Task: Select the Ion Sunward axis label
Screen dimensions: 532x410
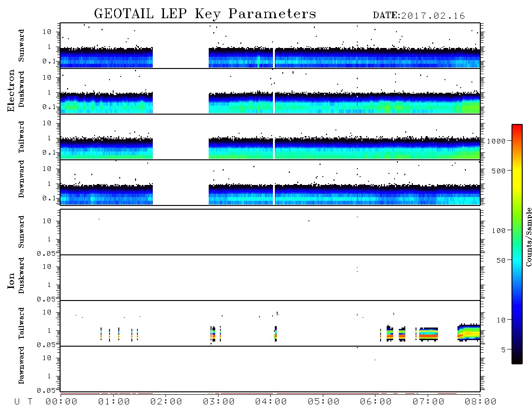Action: [21, 232]
